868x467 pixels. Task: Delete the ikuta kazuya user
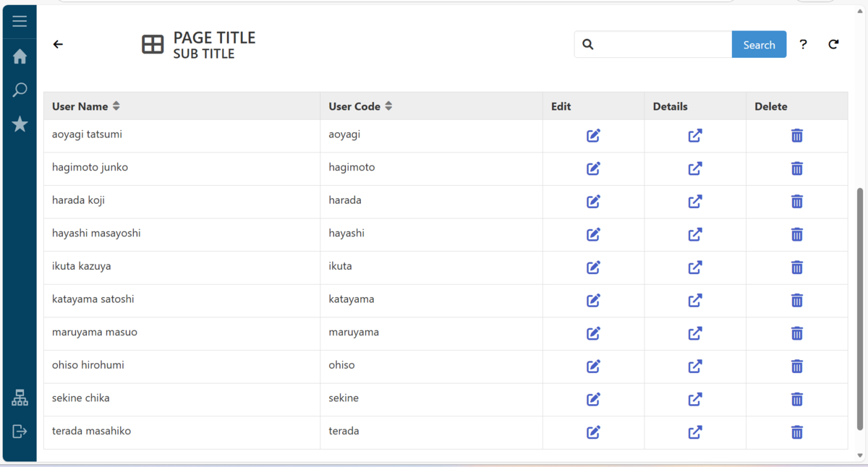(x=796, y=267)
